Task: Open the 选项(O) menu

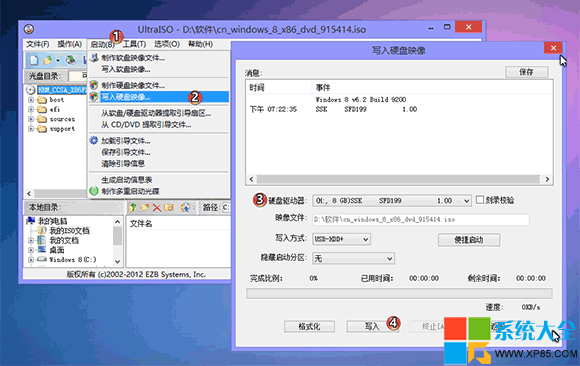Action: point(167,44)
